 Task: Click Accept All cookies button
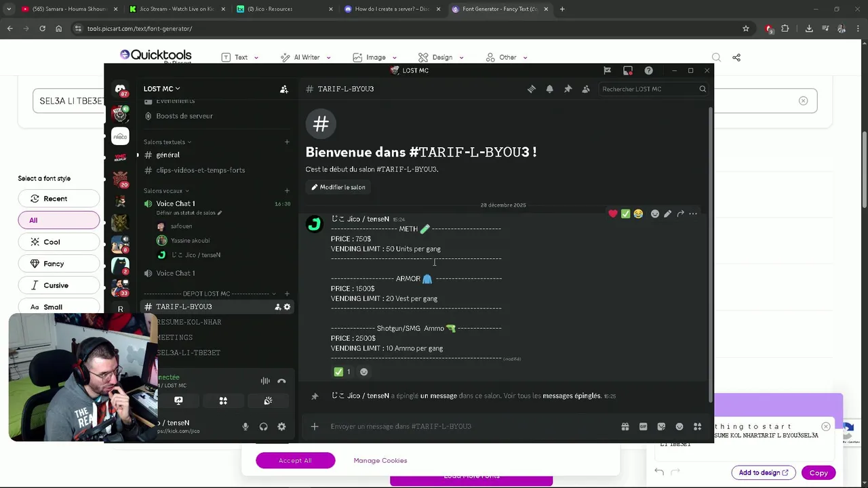tap(295, 460)
